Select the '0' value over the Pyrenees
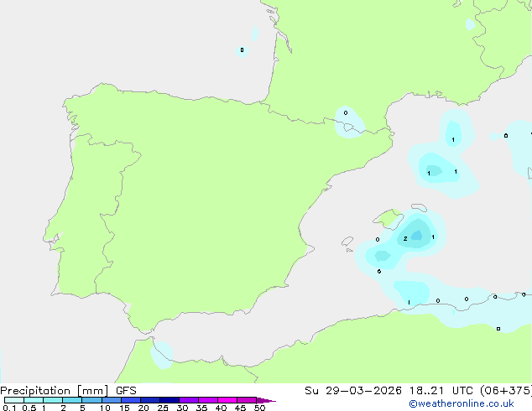 [346, 112]
